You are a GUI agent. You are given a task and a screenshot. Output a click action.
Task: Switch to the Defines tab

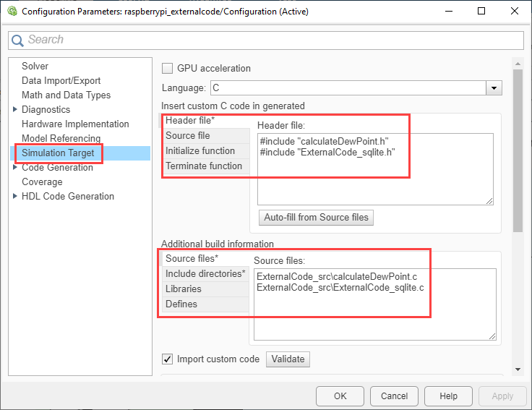(181, 304)
